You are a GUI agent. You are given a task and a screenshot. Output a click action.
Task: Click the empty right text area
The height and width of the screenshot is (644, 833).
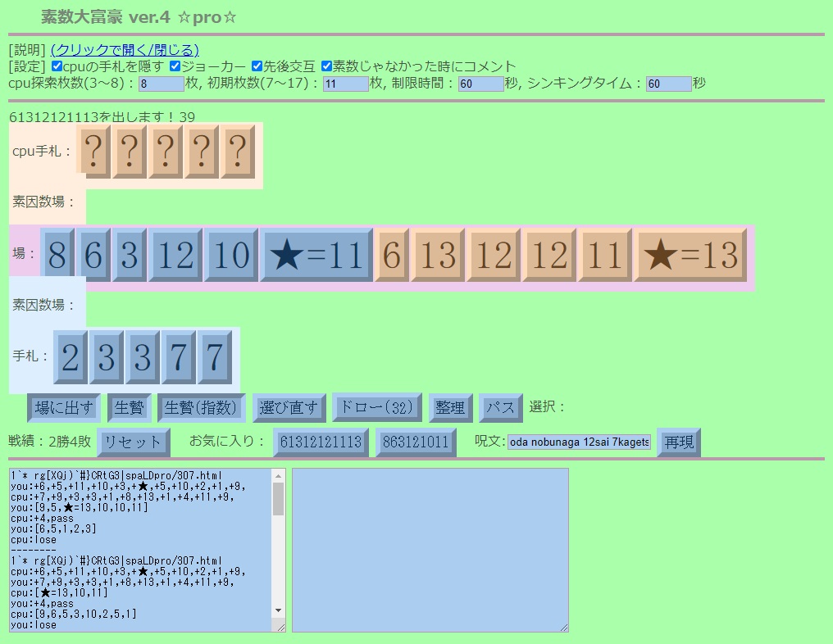(430, 550)
